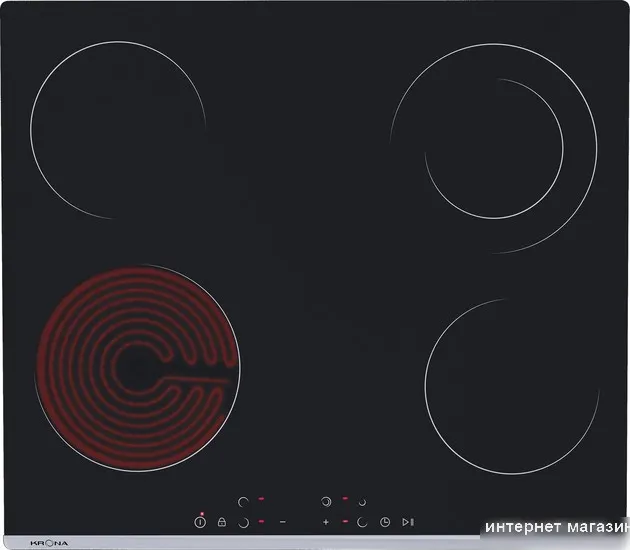Tap the minus key to lower heat

pos(283,522)
